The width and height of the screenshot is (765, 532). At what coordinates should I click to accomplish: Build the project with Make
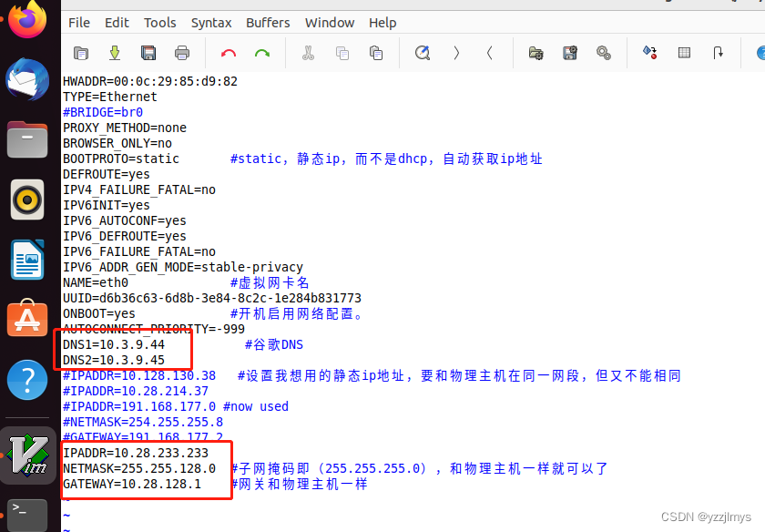click(649, 53)
